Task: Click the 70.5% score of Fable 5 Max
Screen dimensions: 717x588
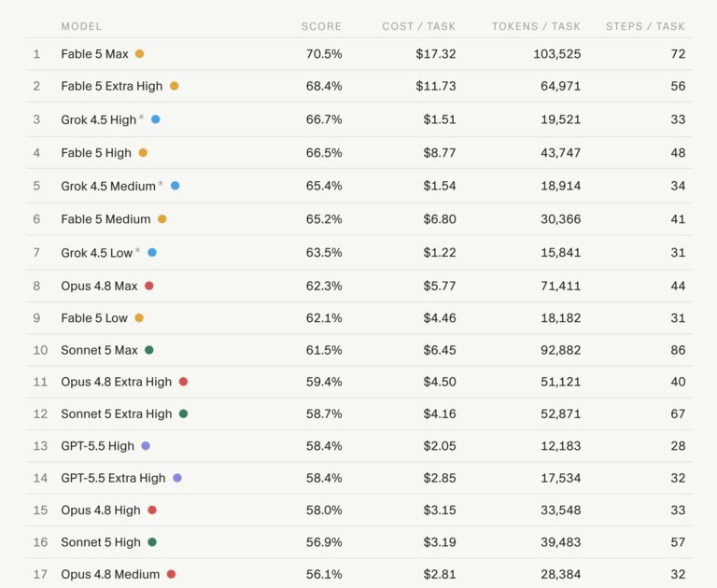Action: click(324, 54)
